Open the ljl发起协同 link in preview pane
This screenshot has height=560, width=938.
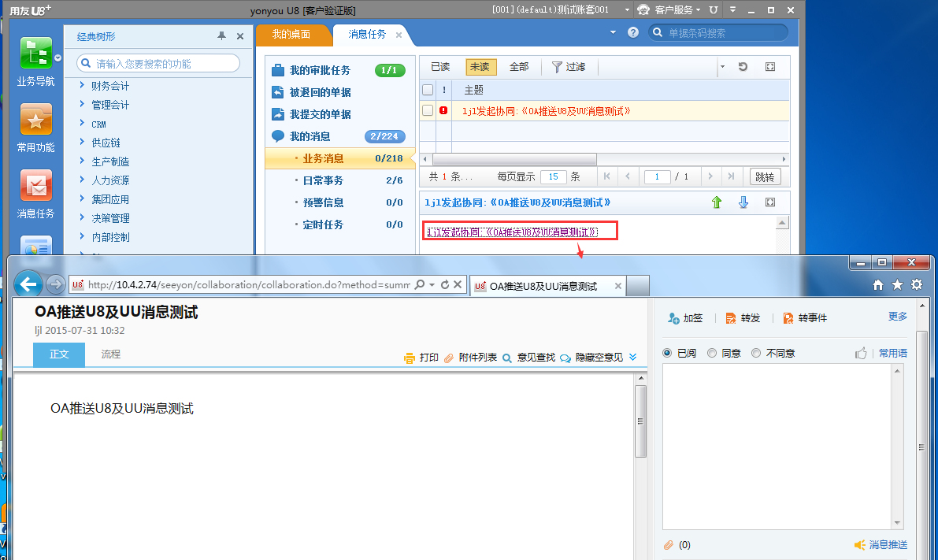512,232
